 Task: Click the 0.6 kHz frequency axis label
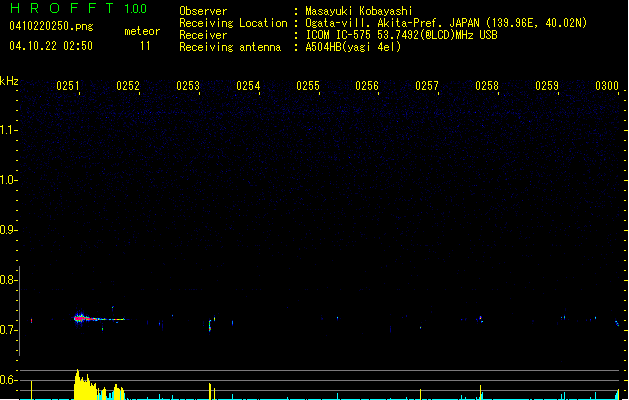click(8, 380)
